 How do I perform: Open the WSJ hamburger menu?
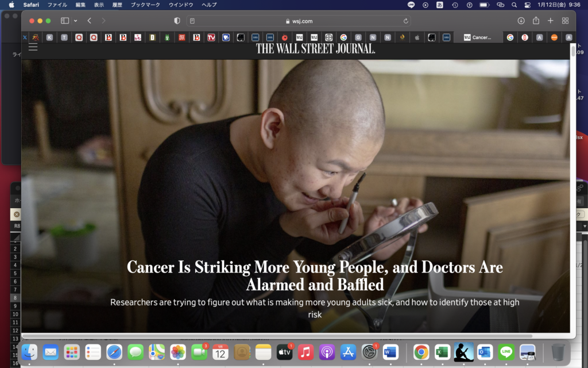pyautogui.click(x=33, y=47)
